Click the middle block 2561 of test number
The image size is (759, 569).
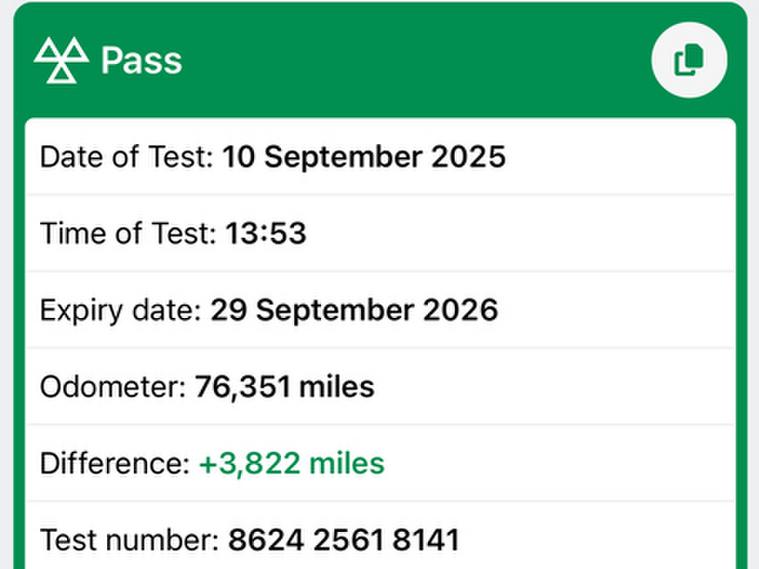(x=348, y=541)
